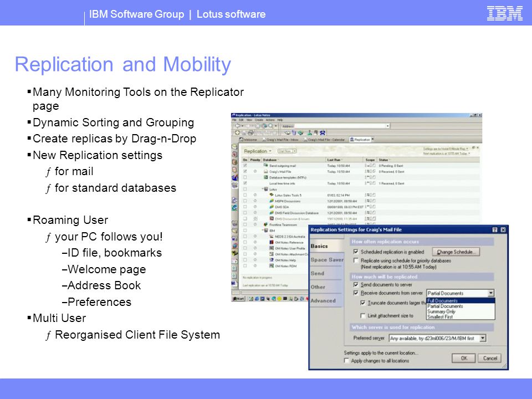Click the Replication and Mobility slide title
The image size is (532, 399).
click(123, 64)
